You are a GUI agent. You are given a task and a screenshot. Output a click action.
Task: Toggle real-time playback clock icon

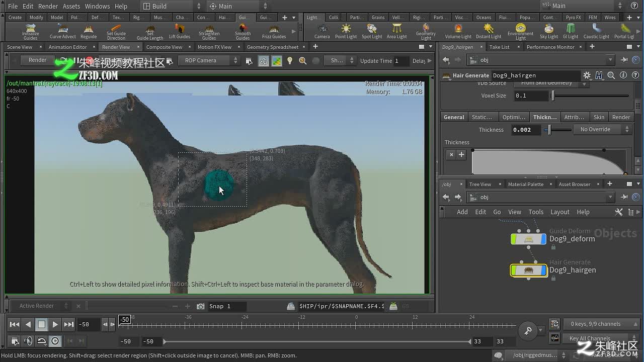(55, 341)
